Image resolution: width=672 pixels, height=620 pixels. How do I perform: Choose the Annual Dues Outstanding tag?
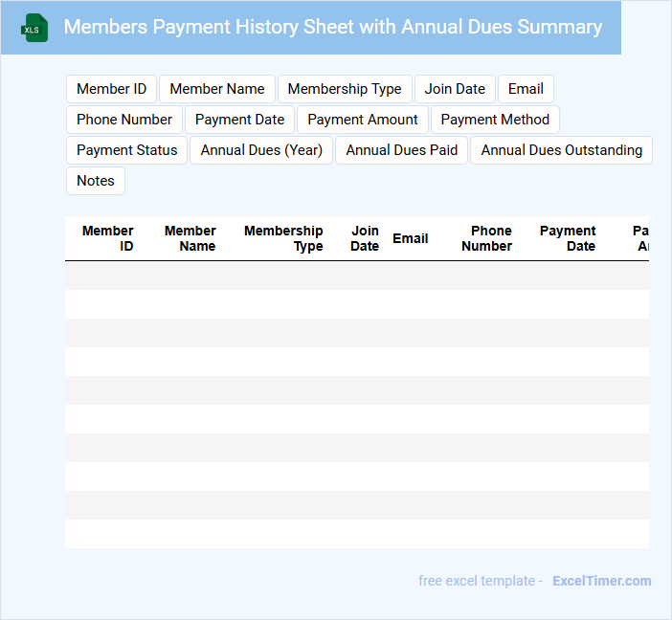coord(561,150)
